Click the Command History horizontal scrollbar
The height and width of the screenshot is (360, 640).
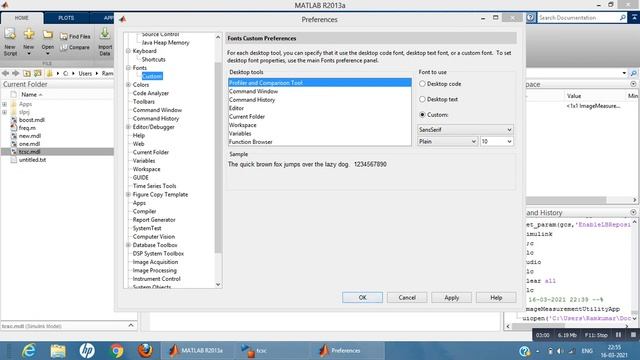(539, 326)
